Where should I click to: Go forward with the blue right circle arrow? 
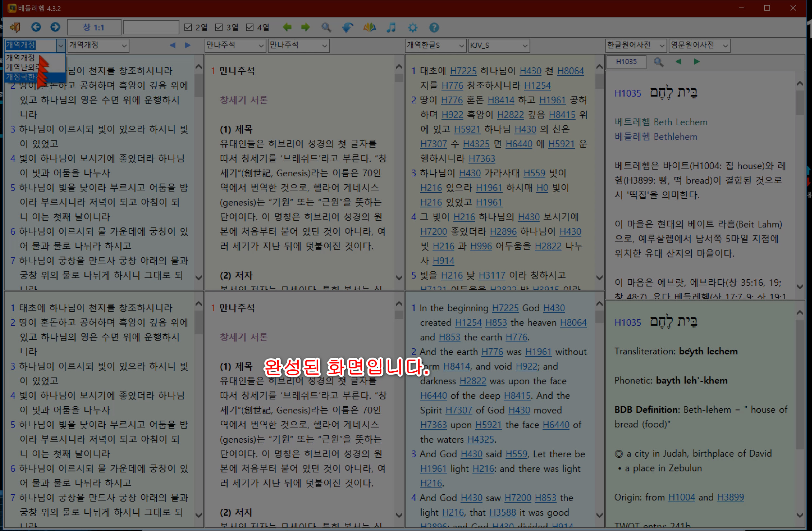click(x=55, y=27)
